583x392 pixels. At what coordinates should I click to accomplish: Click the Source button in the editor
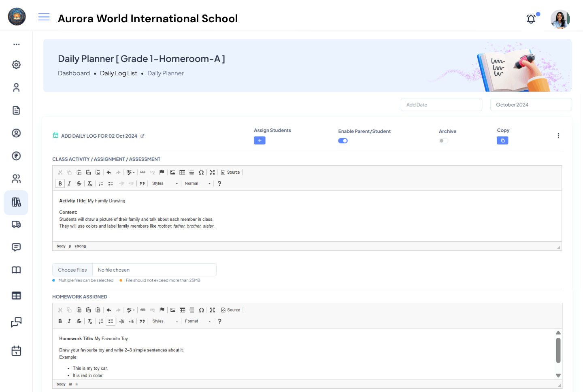(x=230, y=172)
